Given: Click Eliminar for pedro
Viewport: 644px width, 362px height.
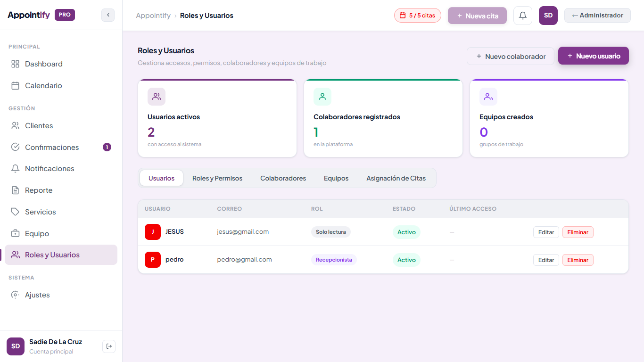Looking at the screenshot, I should coord(578,260).
